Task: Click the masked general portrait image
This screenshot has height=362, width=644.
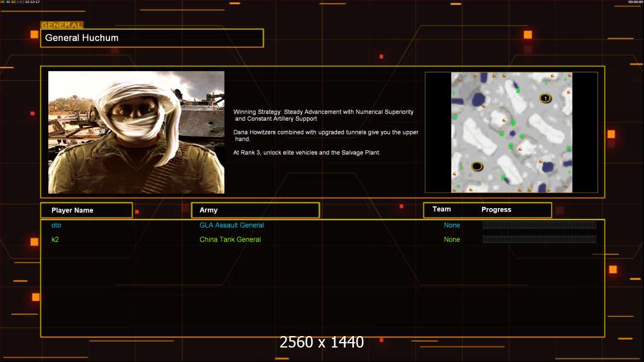Action: [x=136, y=132]
